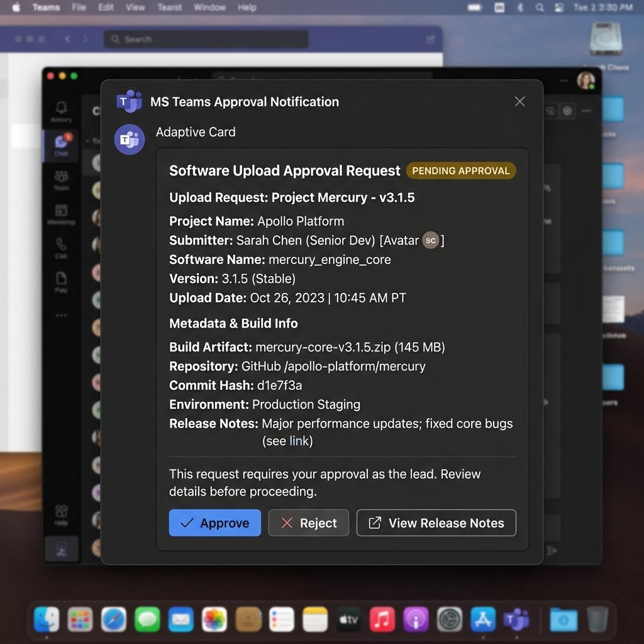Open Safari from the Dock
Viewport: 644px width, 644px height.
click(x=114, y=619)
